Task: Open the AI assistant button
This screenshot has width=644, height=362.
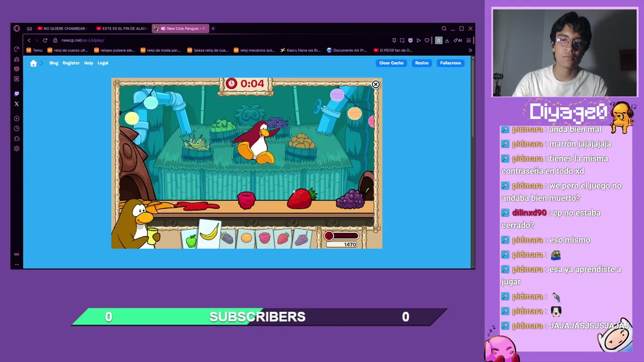Action: pyautogui.click(x=458, y=40)
